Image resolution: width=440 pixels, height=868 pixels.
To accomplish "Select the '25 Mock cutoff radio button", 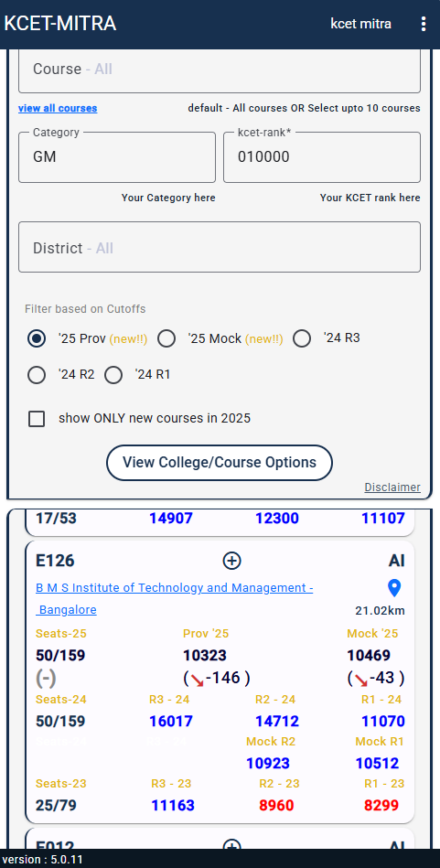I will 166,338.
